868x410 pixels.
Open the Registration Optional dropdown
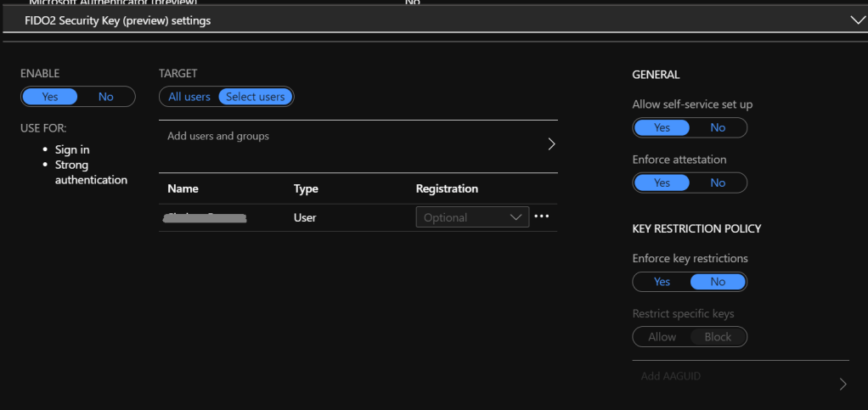pyautogui.click(x=472, y=217)
